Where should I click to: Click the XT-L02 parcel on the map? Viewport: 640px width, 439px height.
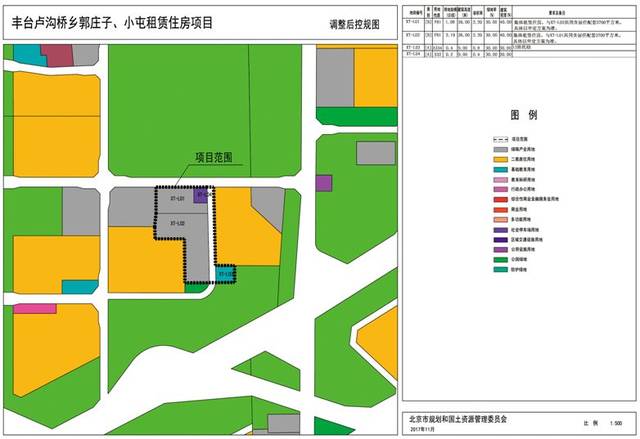coord(178,224)
